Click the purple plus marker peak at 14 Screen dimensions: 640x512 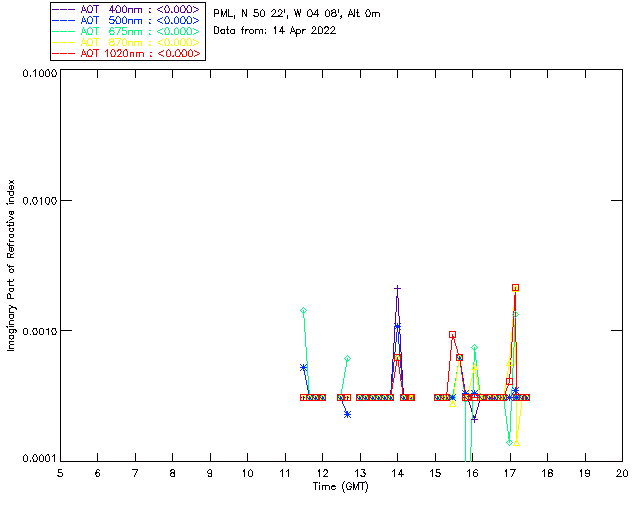coord(397,289)
